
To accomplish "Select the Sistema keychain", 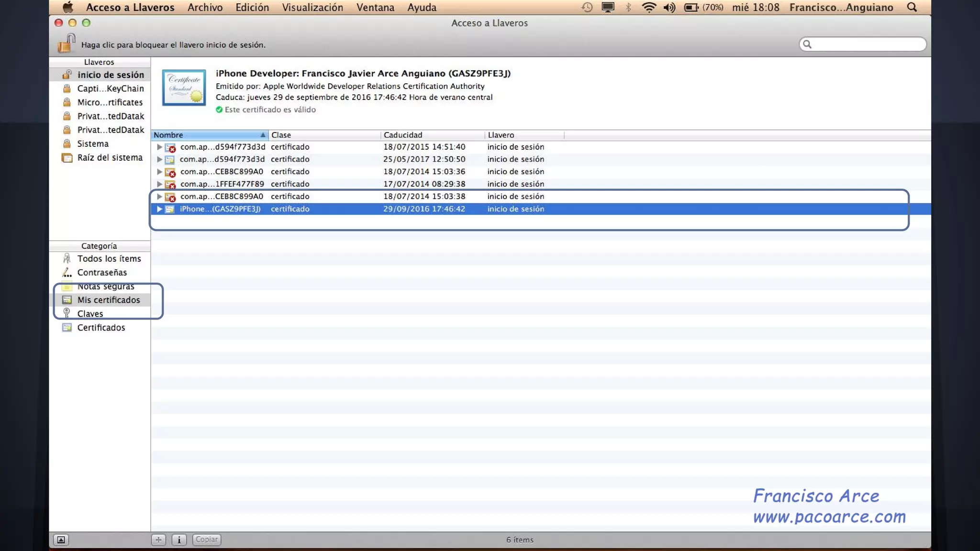I will point(93,143).
